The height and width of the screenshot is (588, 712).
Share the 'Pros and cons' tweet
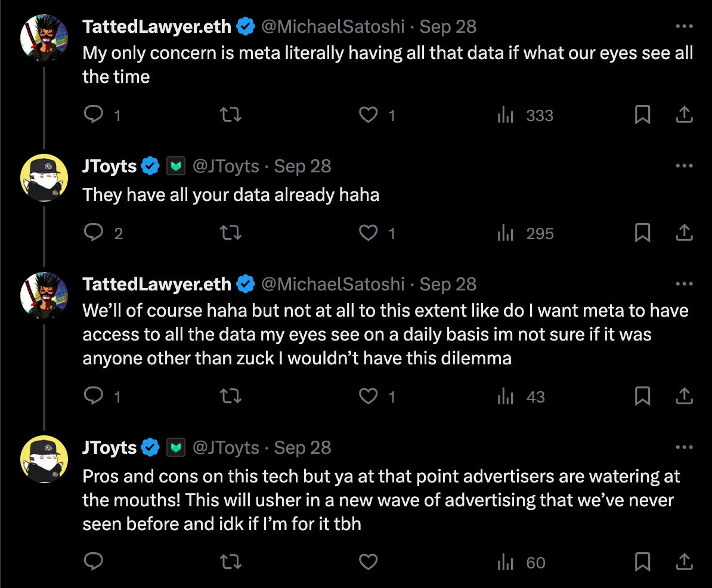tap(684, 562)
